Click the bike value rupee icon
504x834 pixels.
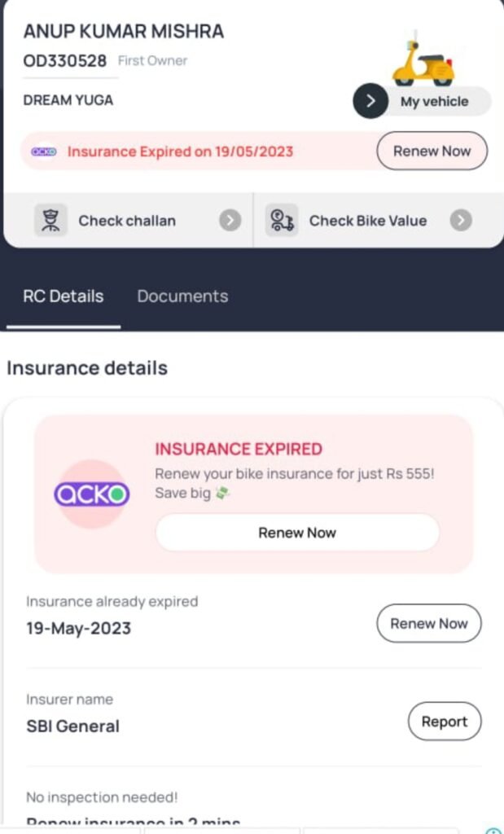[282, 220]
